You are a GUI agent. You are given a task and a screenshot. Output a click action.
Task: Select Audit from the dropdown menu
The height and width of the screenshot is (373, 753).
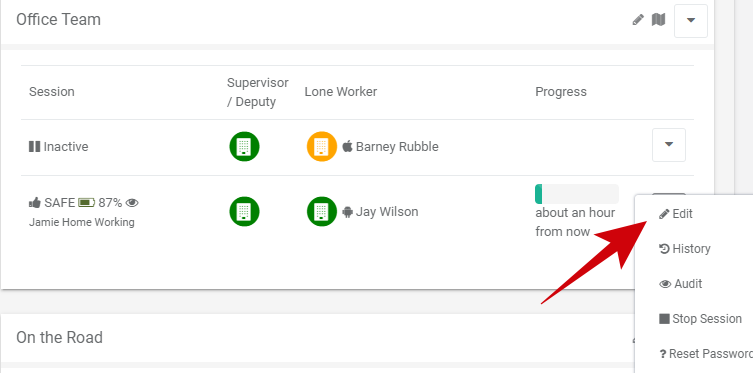[x=680, y=284]
